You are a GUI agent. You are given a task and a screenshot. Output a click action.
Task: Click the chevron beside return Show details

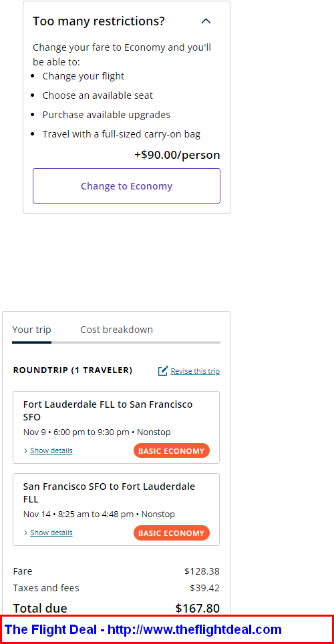point(26,533)
